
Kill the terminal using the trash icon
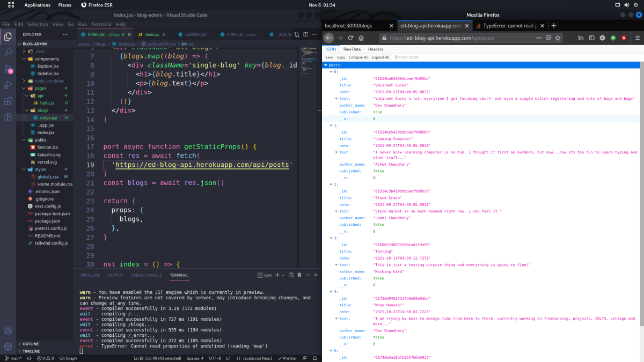tap(299, 275)
